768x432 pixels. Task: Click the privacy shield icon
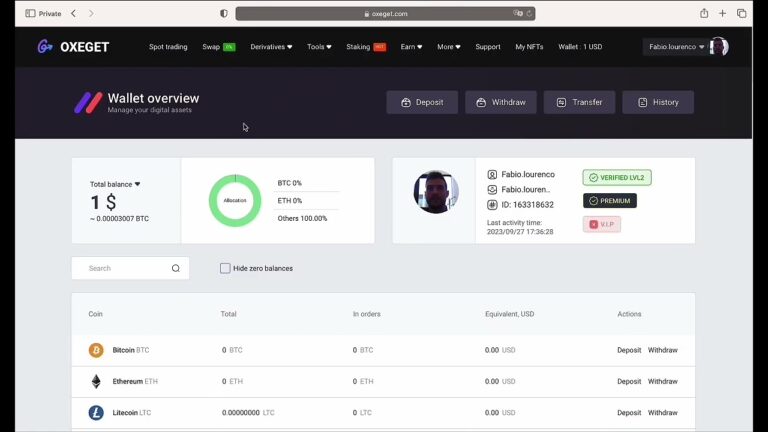click(x=224, y=13)
